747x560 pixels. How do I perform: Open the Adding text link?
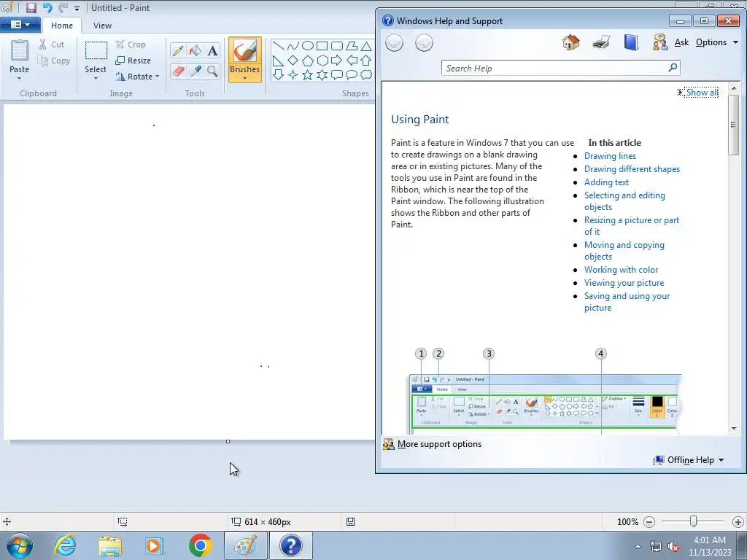click(x=606, y=182)
